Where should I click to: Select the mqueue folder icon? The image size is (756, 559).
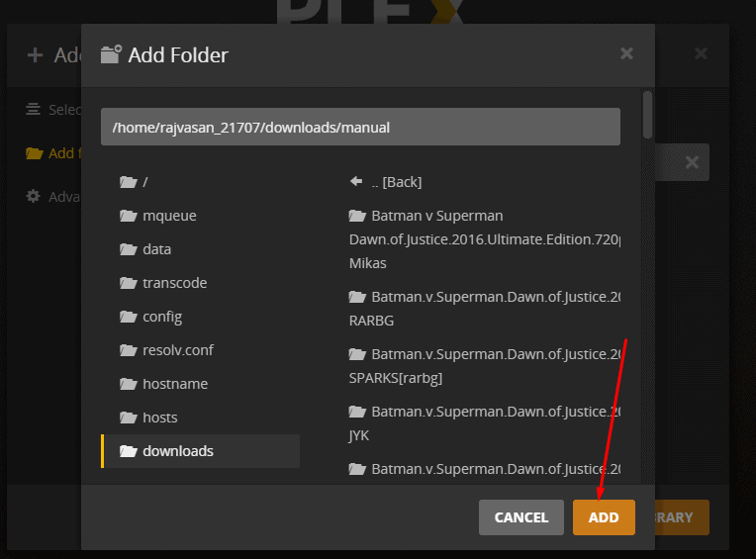pos(128,216)
